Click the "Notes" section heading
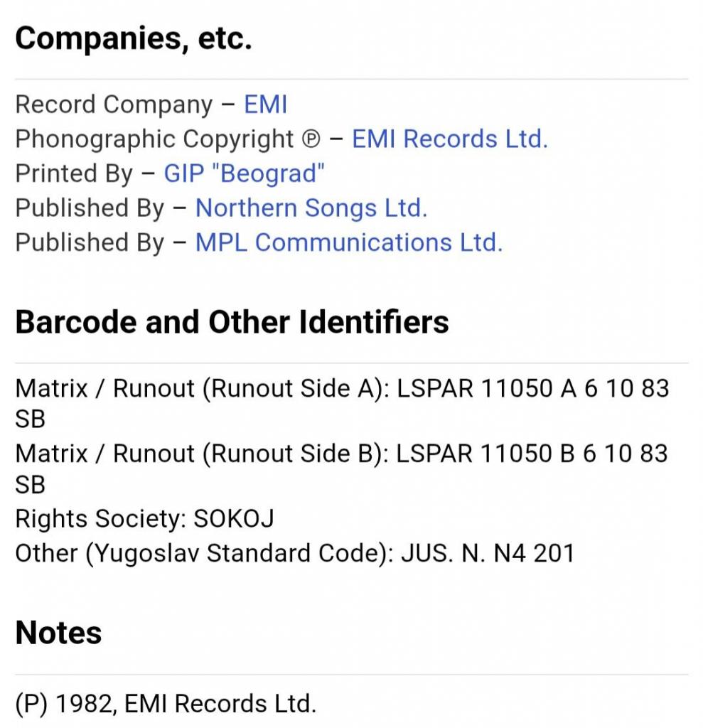 pyautogui.click(x=58, y=633)
